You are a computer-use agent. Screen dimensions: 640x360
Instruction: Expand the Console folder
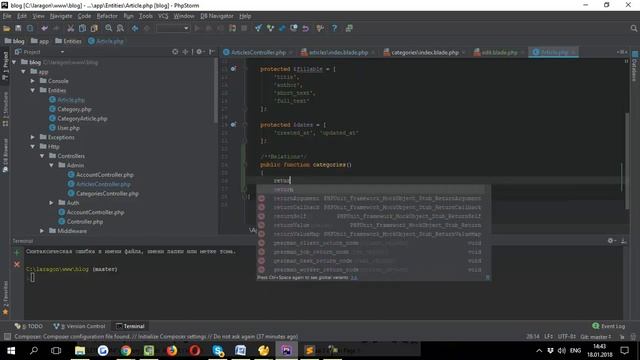pos(33,81)
